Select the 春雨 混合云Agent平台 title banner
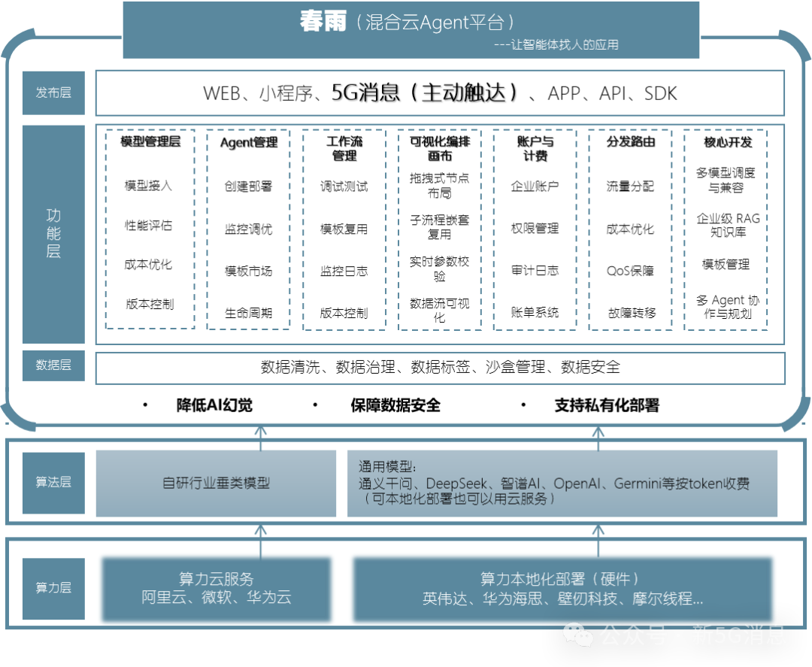 (x=411, y=30)
